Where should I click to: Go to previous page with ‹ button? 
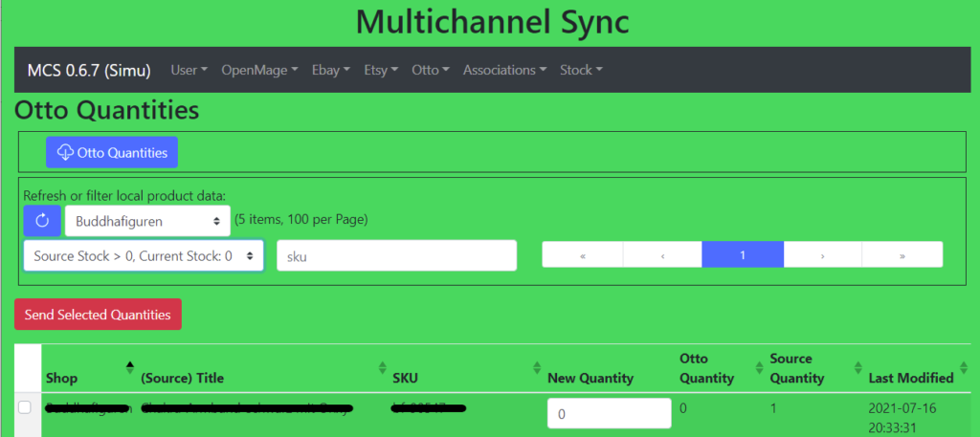(x=662, y=255)
